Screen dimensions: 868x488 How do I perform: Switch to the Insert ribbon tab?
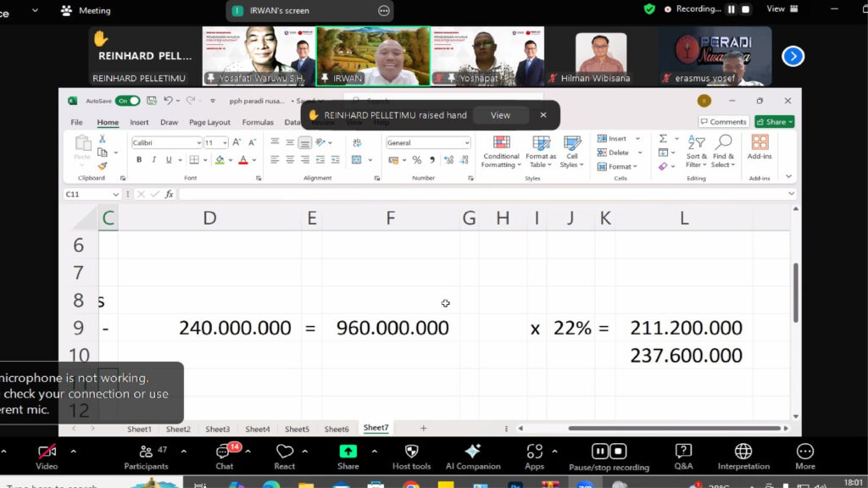pos(139,122)
